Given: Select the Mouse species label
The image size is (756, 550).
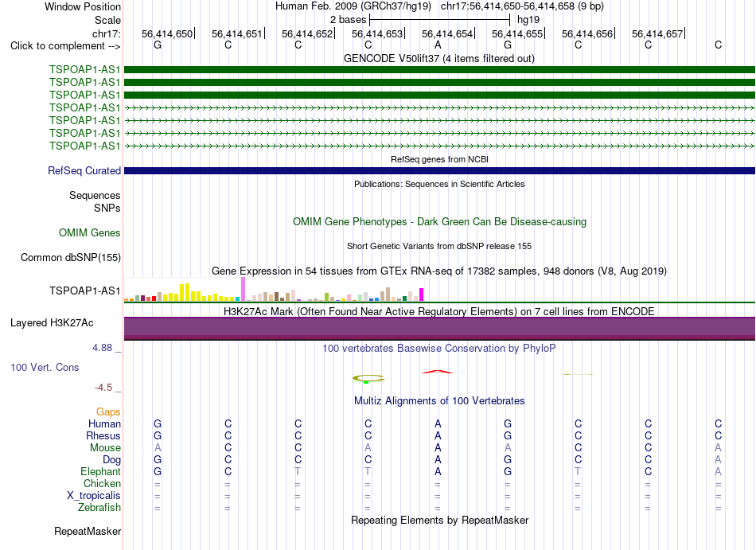Looking at the screenshot, I should pyautogui.click(x=106, y=448).
